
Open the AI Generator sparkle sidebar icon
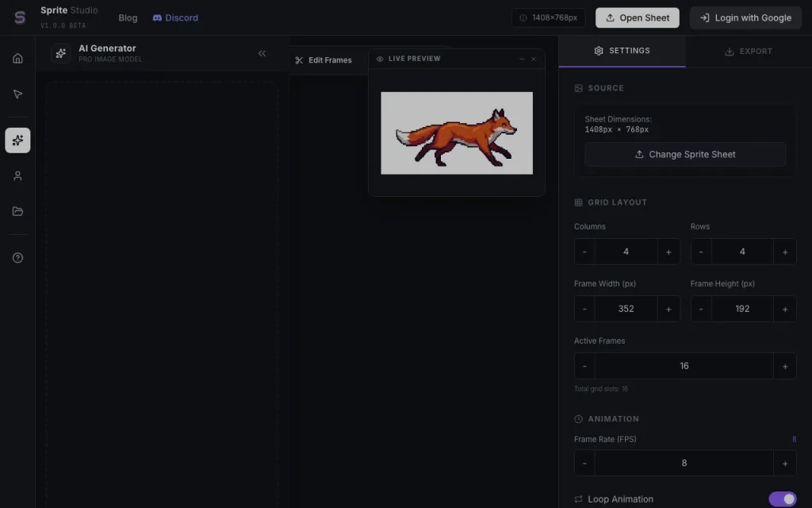coord(17,140)
